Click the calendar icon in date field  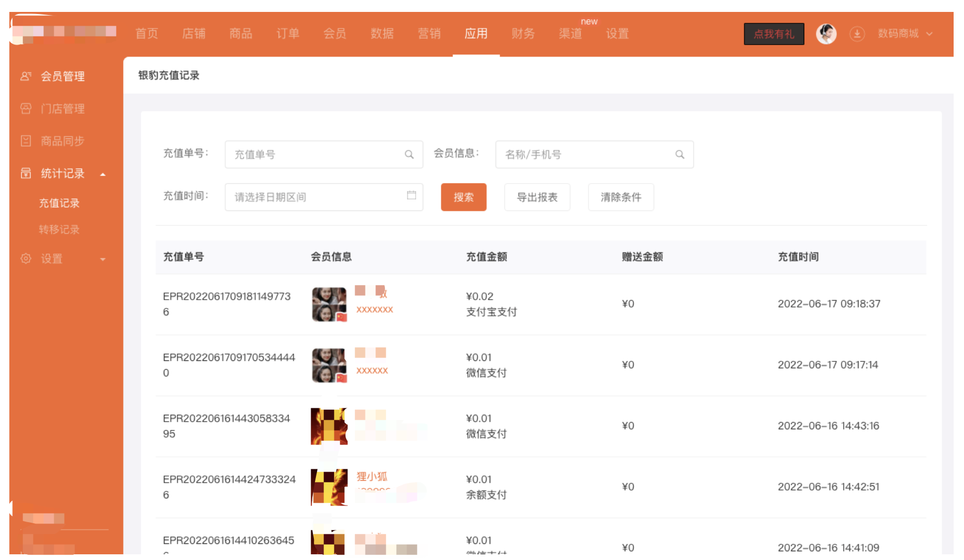[x=411, y=195]
